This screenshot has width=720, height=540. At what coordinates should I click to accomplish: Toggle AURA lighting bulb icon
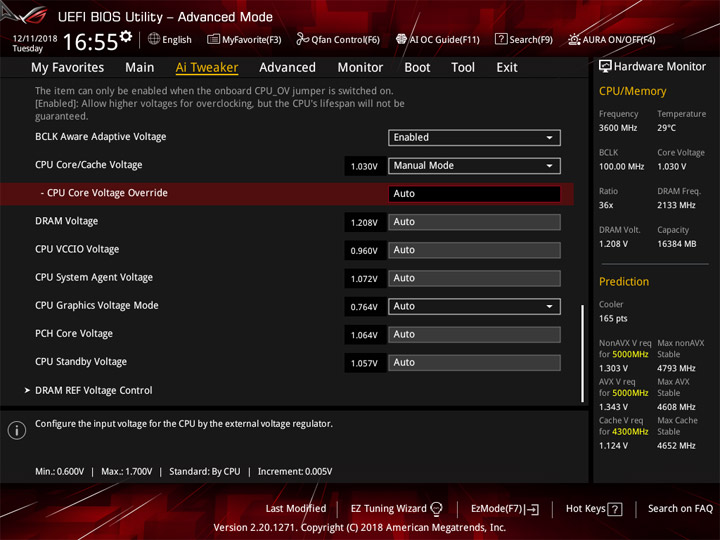point(574,39)
